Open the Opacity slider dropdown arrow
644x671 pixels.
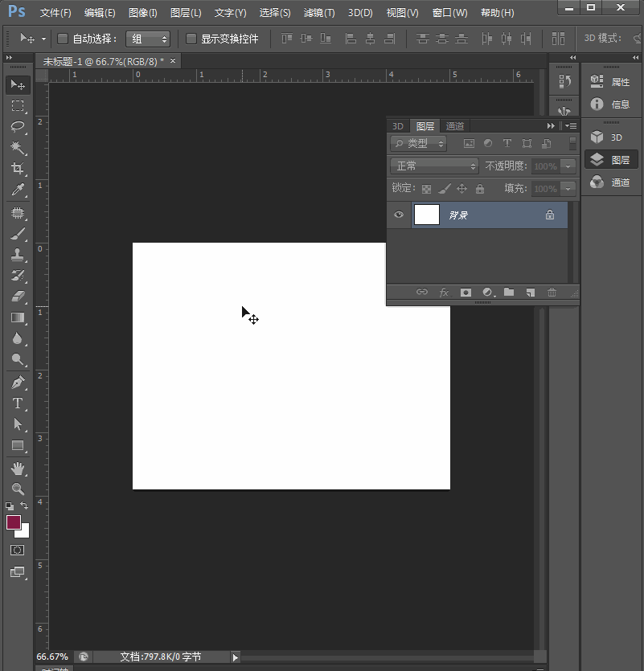568,166
